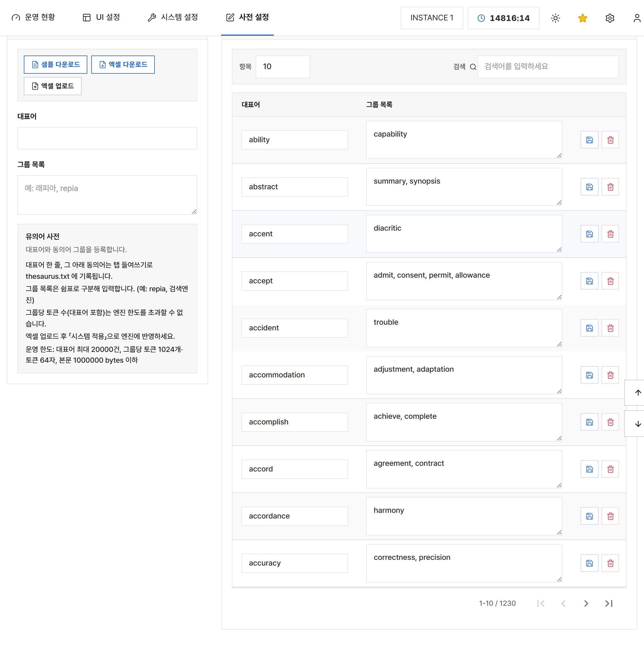Edit the 'trouble' group textarea
This screenshot has width=644, height=646.
tap(464, 328)
